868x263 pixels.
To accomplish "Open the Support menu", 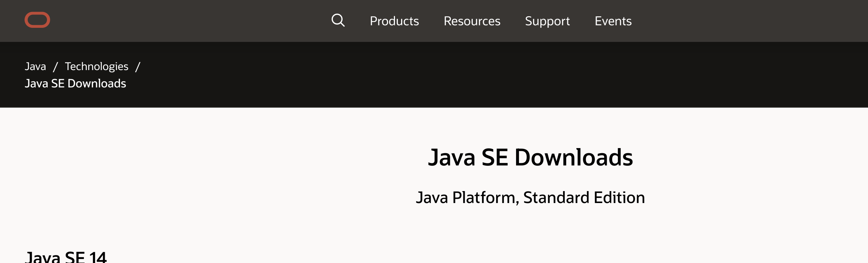I will pos(547,21).
